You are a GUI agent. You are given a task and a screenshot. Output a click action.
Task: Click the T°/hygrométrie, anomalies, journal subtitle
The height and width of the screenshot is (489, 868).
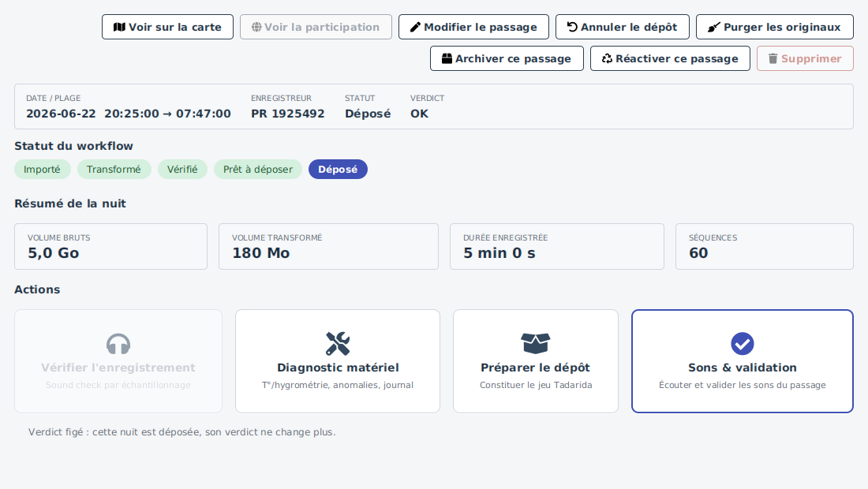click(x=338, y=385)
